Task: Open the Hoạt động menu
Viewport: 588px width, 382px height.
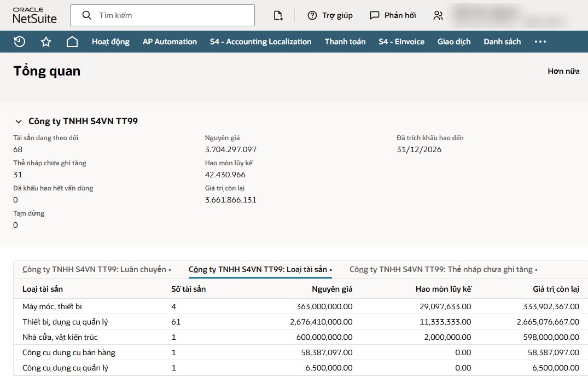Action: click(110, 42)
